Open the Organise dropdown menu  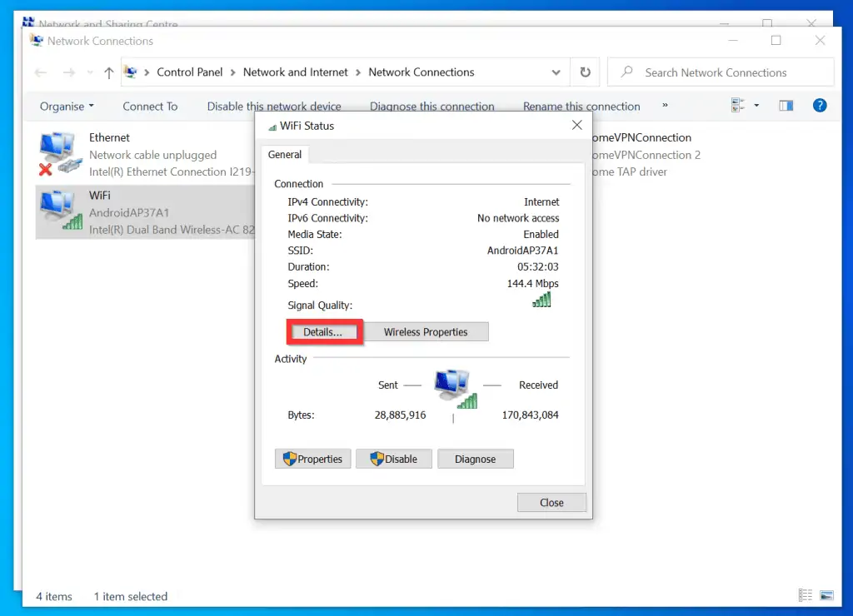click(x=67, y=107)
